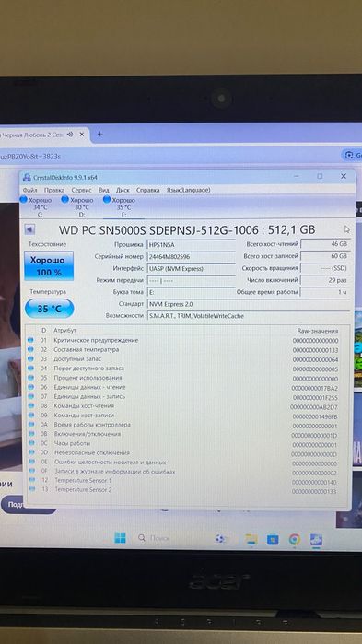Click the CrystalDiskInfo title bar icon

pos(27,178)
